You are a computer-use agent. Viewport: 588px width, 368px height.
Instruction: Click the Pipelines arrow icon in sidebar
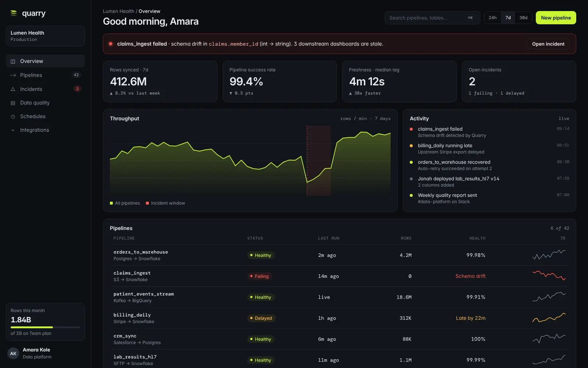[x=13, y=75]
